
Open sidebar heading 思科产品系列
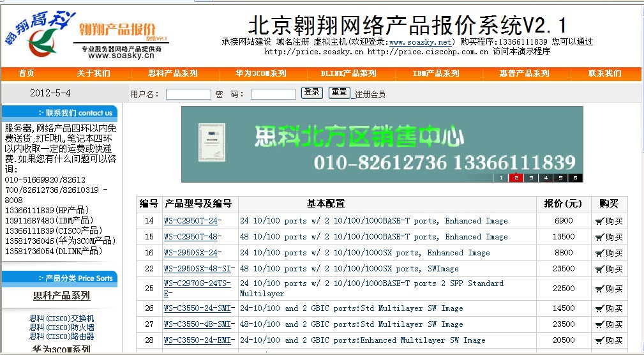coord(62,296)
